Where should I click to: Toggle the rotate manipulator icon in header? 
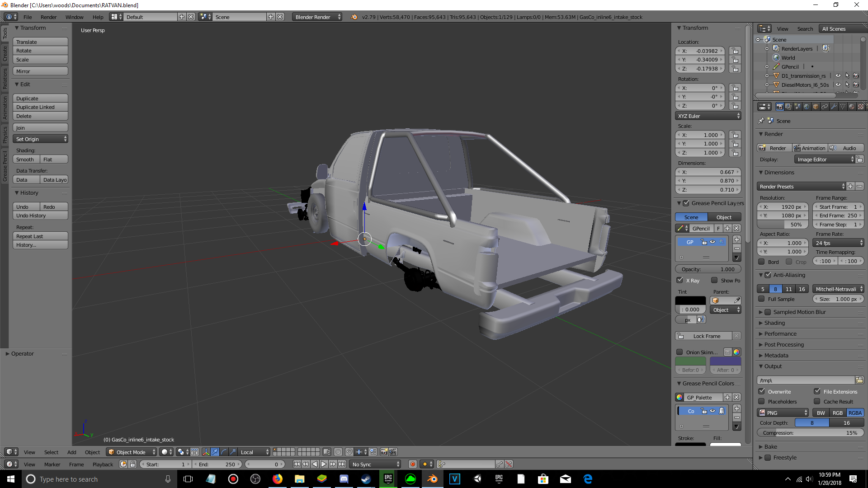pos(224,452)
